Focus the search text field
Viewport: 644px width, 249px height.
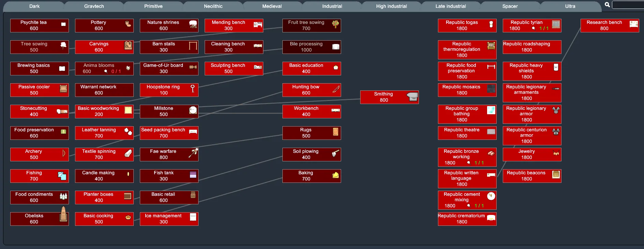pos(628,5)
